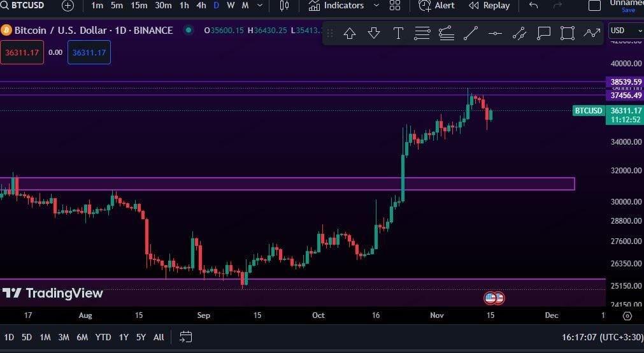Select the Callout annotation tool

[x=543, y=33]
